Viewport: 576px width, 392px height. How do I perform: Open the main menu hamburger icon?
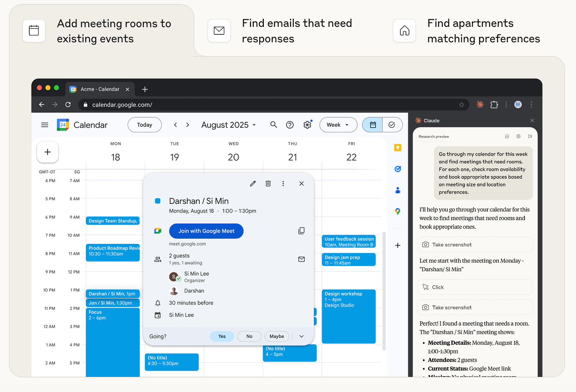click(x=45, y=125)
